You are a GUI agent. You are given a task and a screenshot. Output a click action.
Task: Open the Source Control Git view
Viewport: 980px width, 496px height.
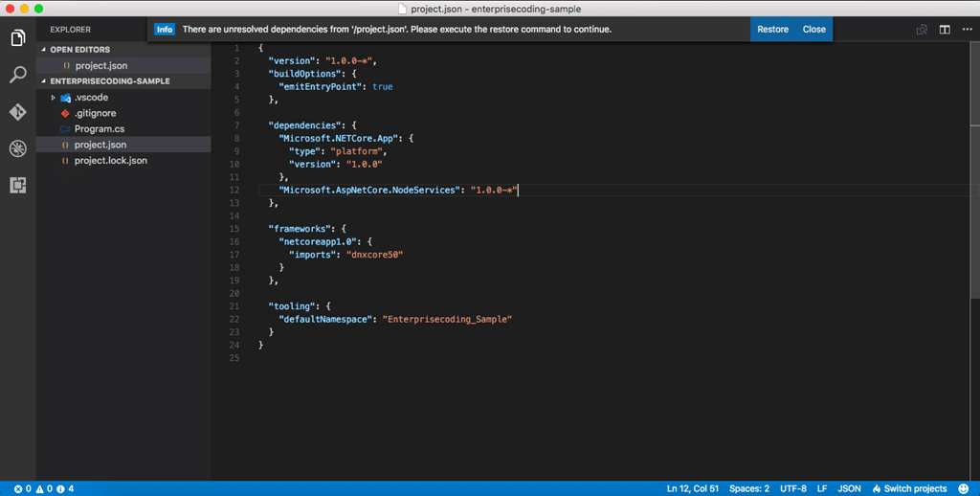pyautogui.click(x=18, y=111)
